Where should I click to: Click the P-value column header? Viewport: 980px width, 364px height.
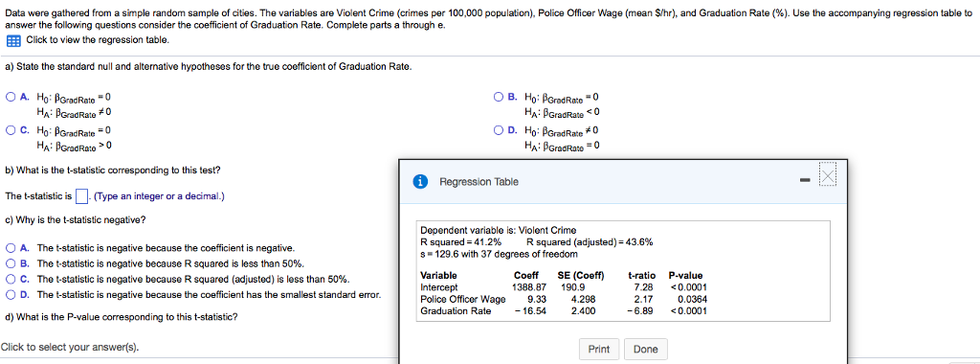point(685,275)
